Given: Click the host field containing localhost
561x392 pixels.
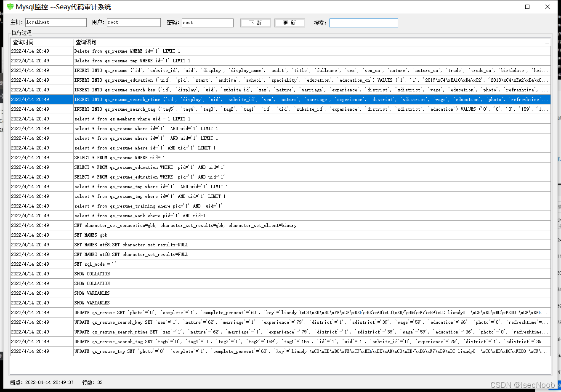Looking at the screenshot, I should tap(56, 22).
